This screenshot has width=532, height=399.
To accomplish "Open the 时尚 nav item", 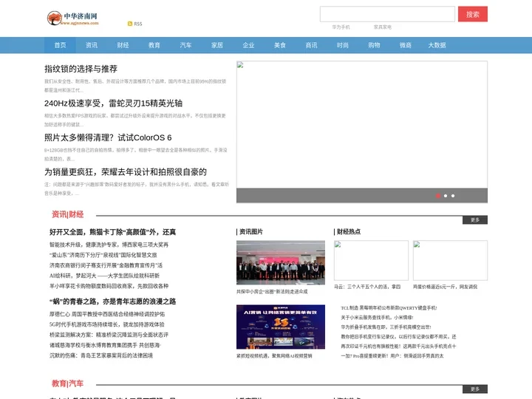I will pyautogui.click(x=342, y=45).
